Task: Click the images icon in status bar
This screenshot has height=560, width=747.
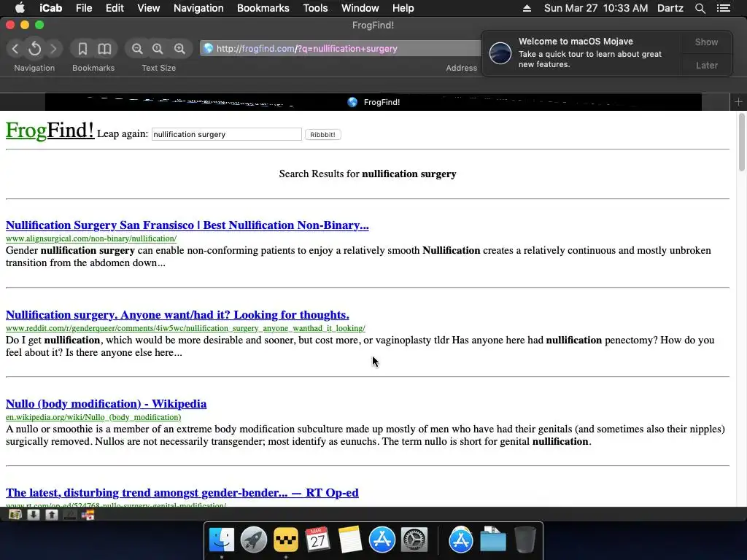Action: (x=15, y=515)
